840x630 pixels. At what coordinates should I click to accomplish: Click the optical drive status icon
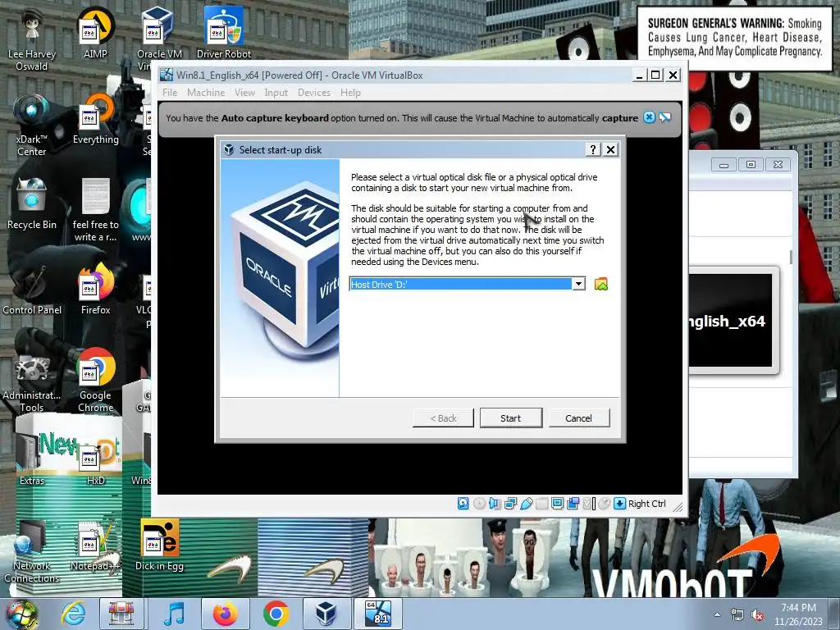pos(479,504)
